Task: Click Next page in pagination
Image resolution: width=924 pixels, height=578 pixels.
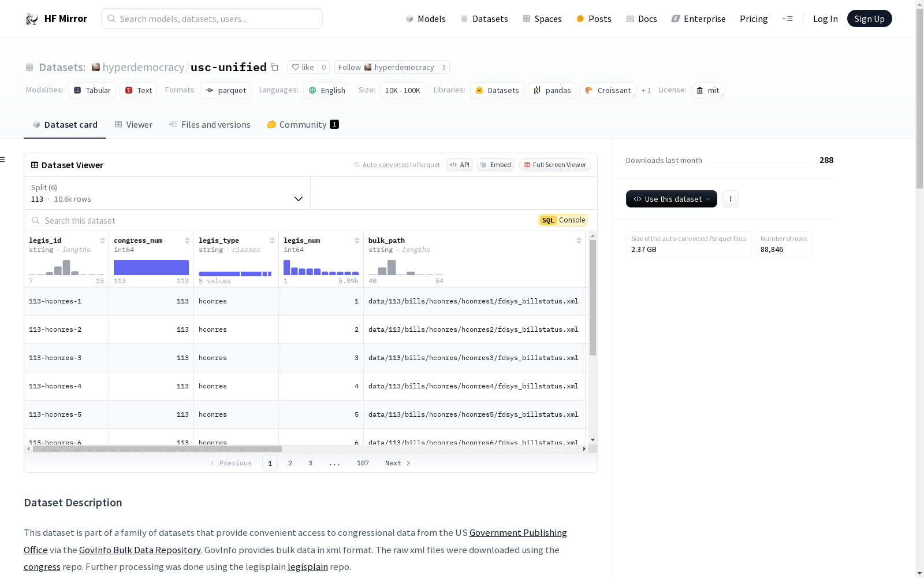Action: pyautogui.click(x=398, y=463)
